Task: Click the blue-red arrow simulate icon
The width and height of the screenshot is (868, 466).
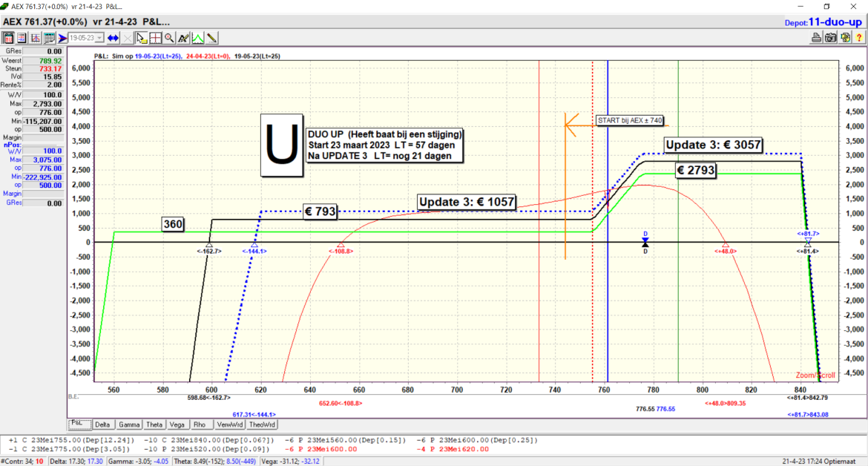Action: (62, 38)
